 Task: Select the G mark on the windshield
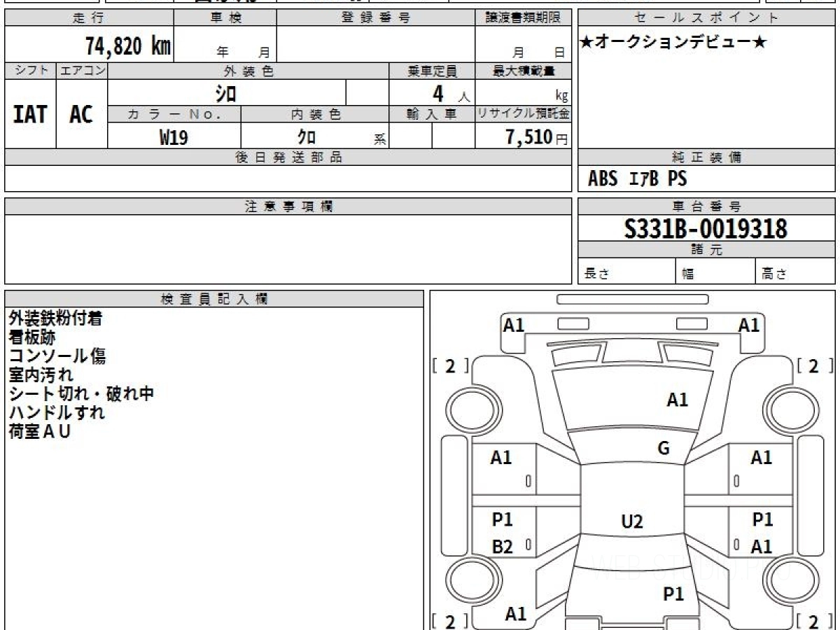(x=664, y=449)
